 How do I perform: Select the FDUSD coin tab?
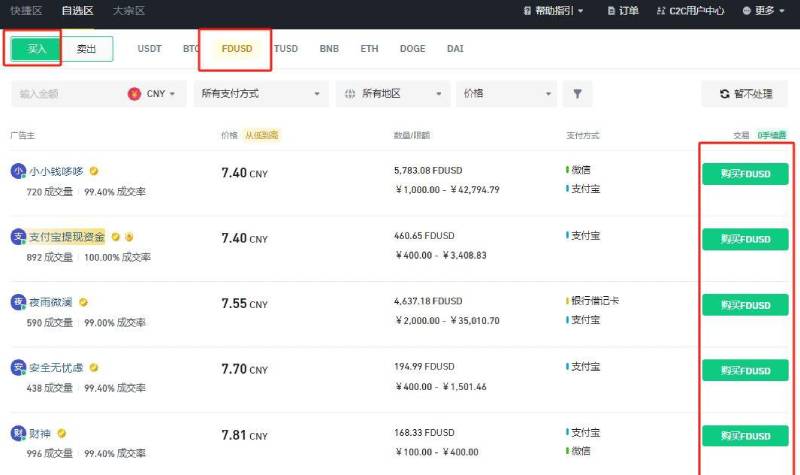(x=237, y=48)
